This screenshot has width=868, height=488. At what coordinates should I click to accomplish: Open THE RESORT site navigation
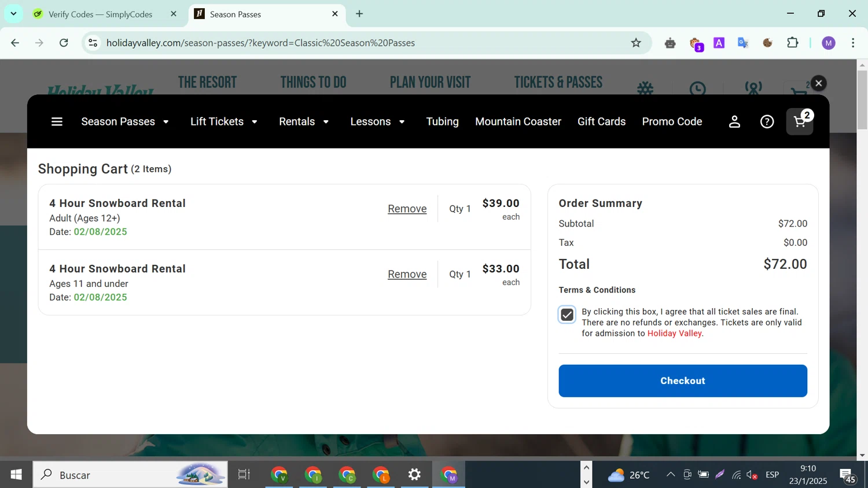point(207,83)
